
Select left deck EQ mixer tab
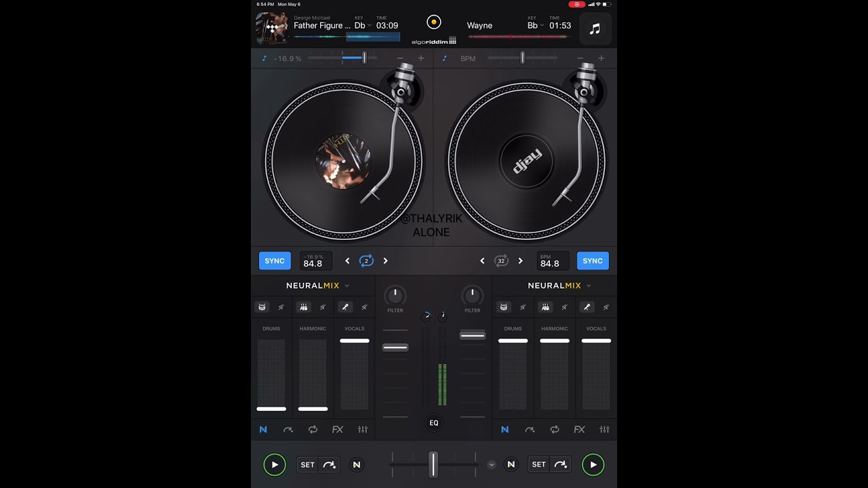tap(363, 430)
